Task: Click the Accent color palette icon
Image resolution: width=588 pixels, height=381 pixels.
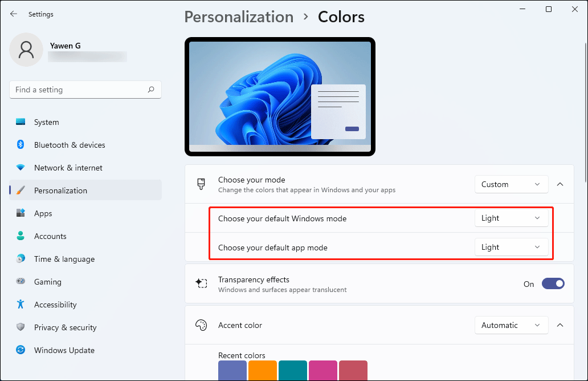Action: point(201,325)
